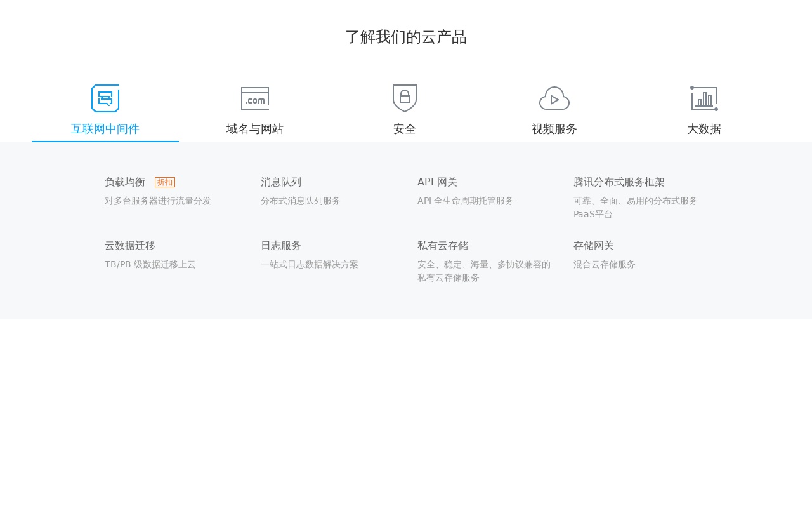This screenshot has width=812, height=508.
Task: Open the API 网关 product link
Action: [x=437, y=182]
